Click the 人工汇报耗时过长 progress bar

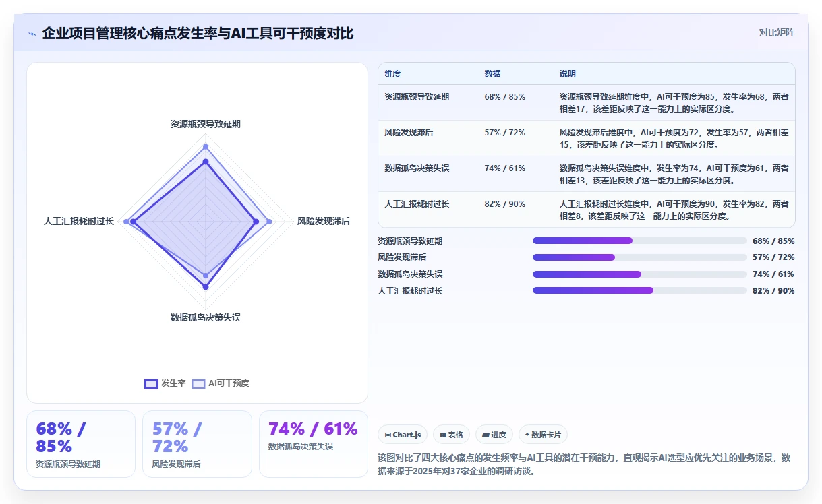point(639,290)
